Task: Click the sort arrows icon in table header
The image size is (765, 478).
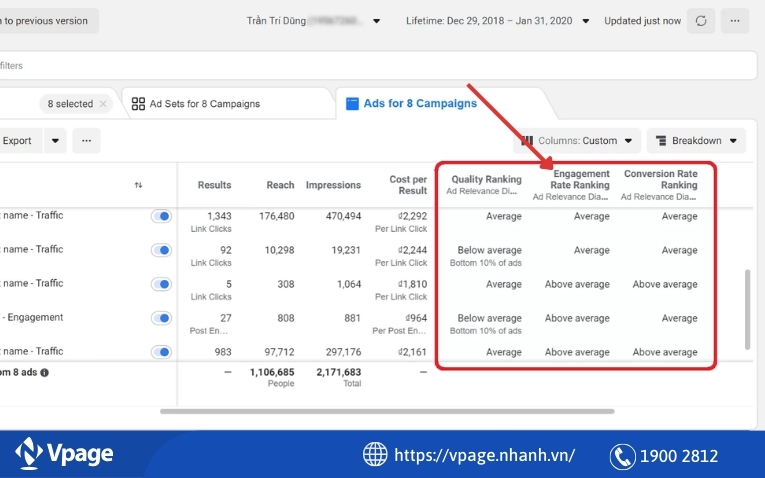Action: point(139,185)
